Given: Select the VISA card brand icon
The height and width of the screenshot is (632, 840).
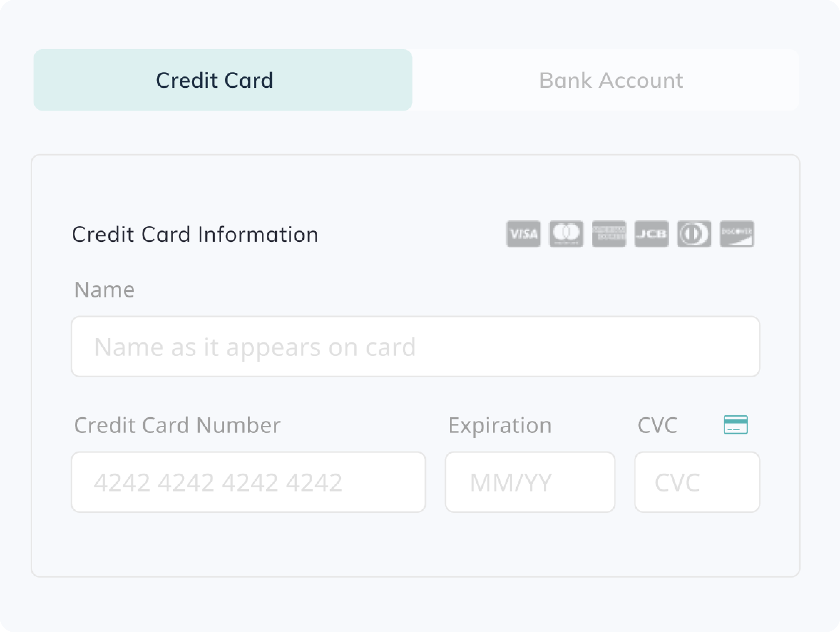Looking at the screenshot, I should point(523,234).
